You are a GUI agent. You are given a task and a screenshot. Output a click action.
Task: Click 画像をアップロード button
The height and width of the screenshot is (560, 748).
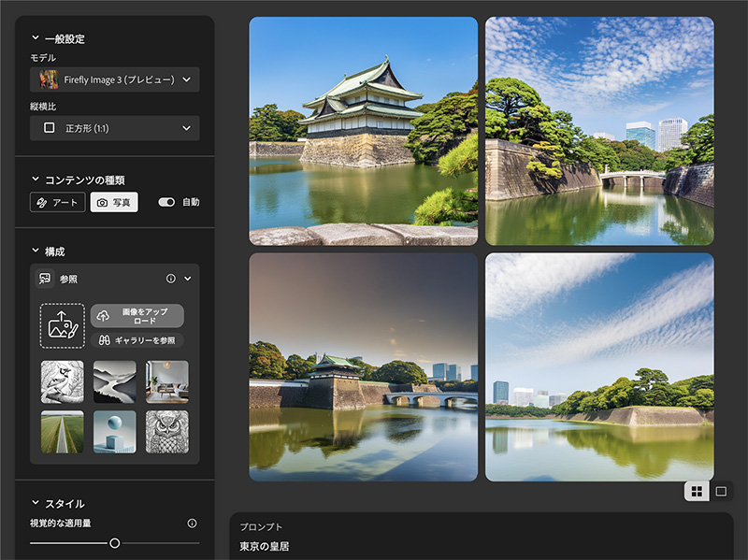click(137, 316)
